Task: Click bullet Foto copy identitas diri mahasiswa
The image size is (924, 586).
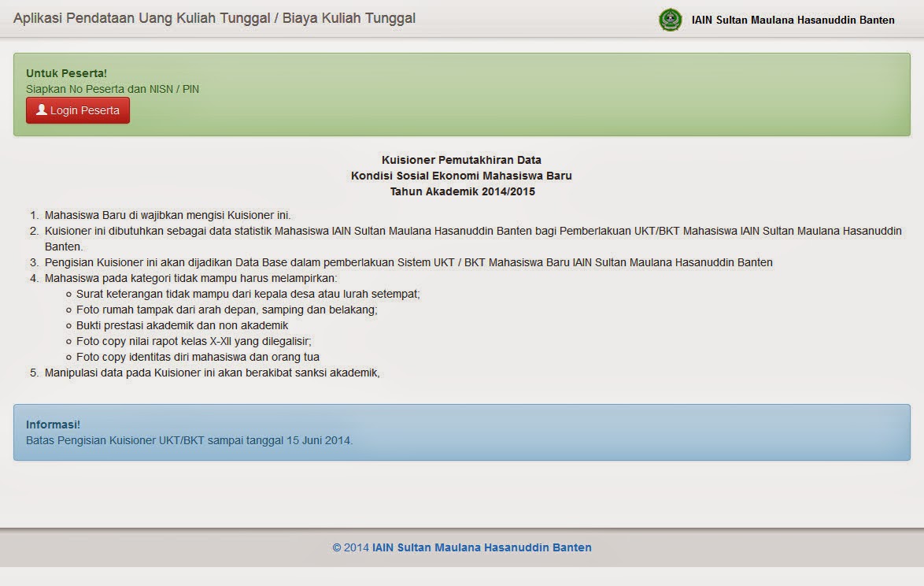Action: tap(198, 357)
